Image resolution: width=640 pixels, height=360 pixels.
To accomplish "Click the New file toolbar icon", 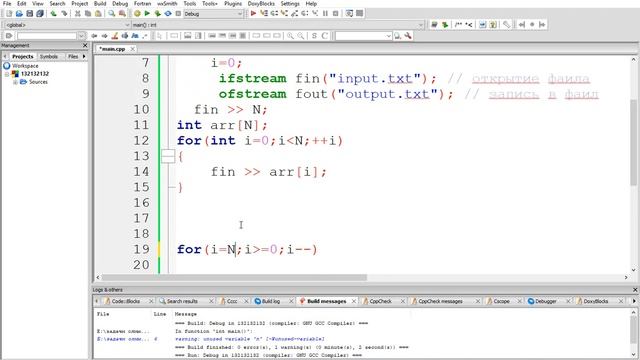I will coord(9,13).
